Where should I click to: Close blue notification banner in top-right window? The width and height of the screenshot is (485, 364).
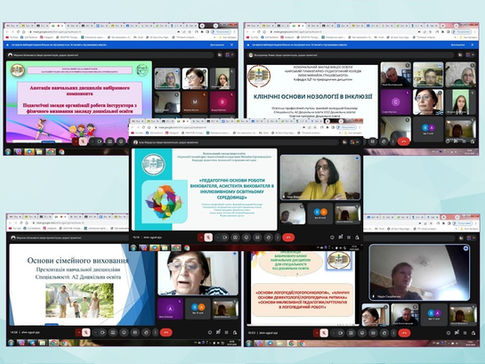(x=472, y=45)
